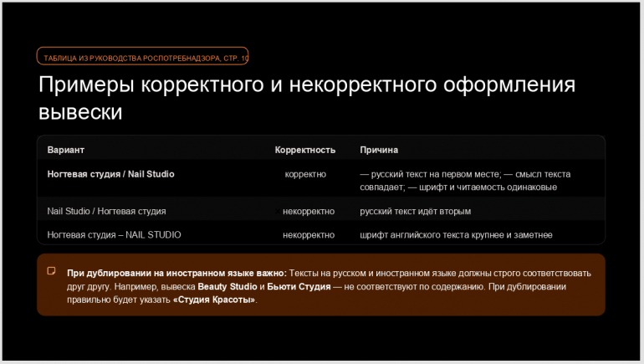The height and width of the screenshot is (364, 644).
Task: Click некорректно in the second table row
Action: click(x=308, y=211)
